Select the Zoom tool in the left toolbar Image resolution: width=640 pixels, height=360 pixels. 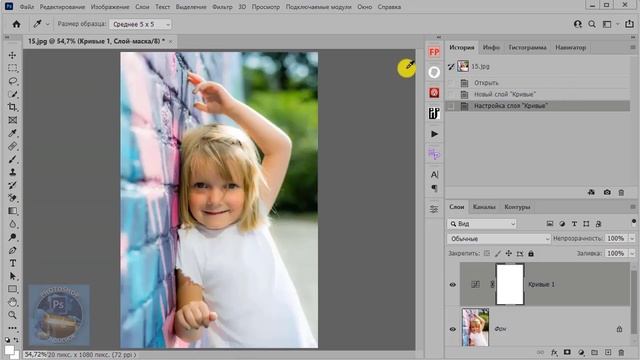tap(12, 315)
